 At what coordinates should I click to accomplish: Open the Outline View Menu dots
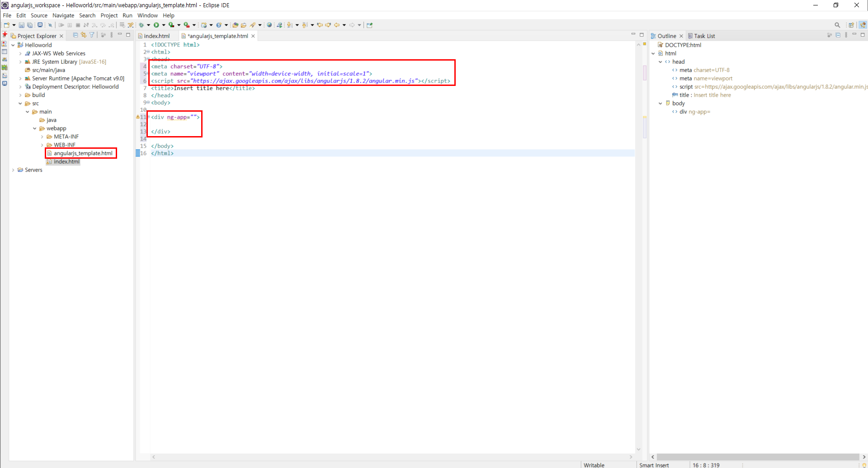tap(846, 35)
